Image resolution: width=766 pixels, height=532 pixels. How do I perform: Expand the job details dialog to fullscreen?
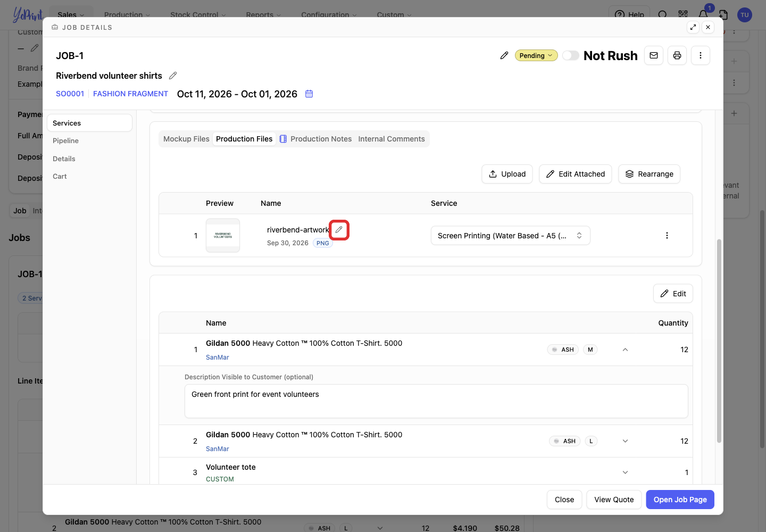click(693, 27)
